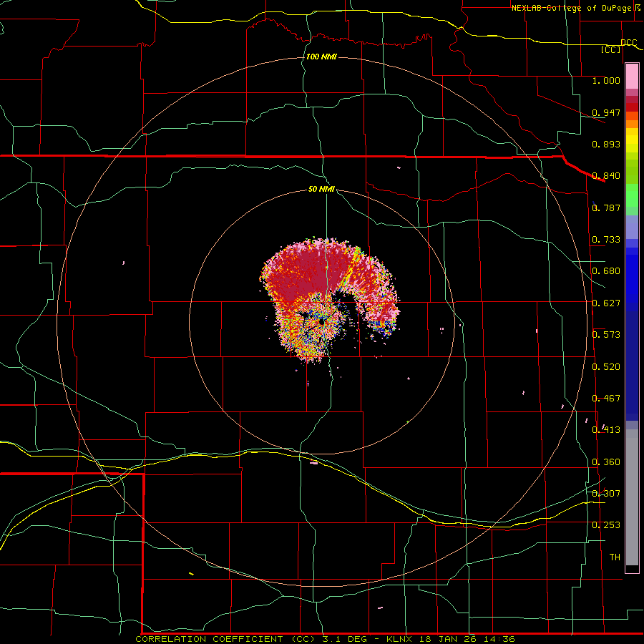Image resolution: width=644 pixels, height=644 pixels.
Task: Click the TH threshold label
Action: click(x=615, y=557)
